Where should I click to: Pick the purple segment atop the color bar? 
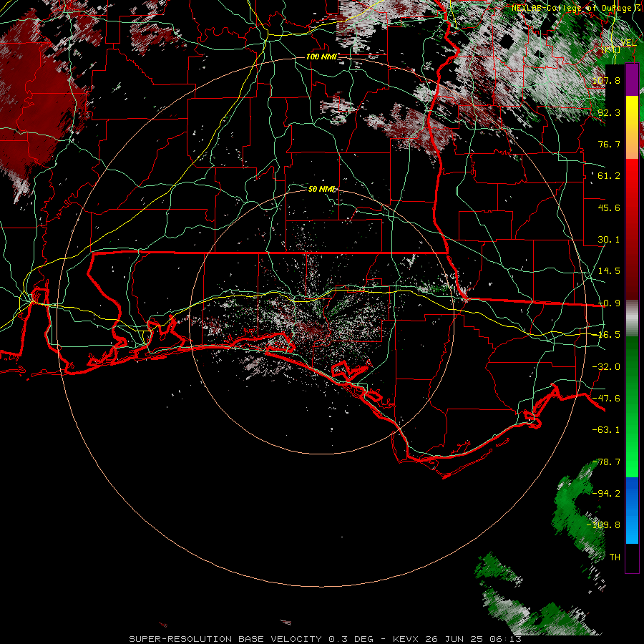click(632, 79)
